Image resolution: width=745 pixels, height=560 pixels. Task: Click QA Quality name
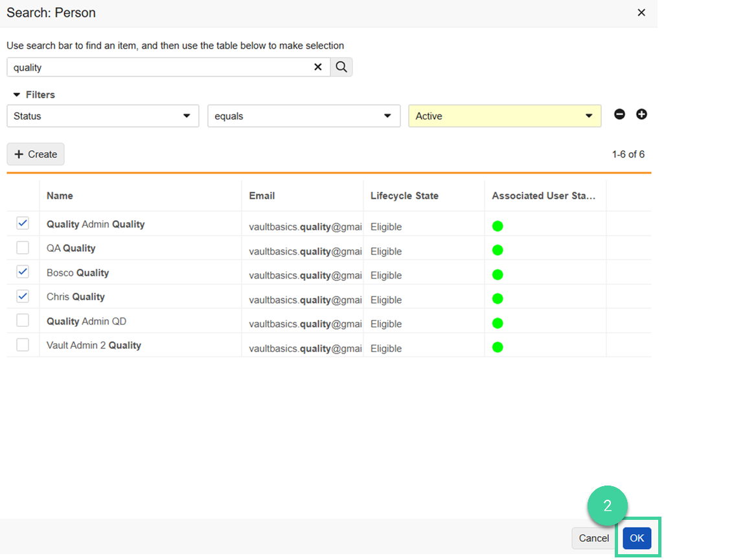click(71, 248)
